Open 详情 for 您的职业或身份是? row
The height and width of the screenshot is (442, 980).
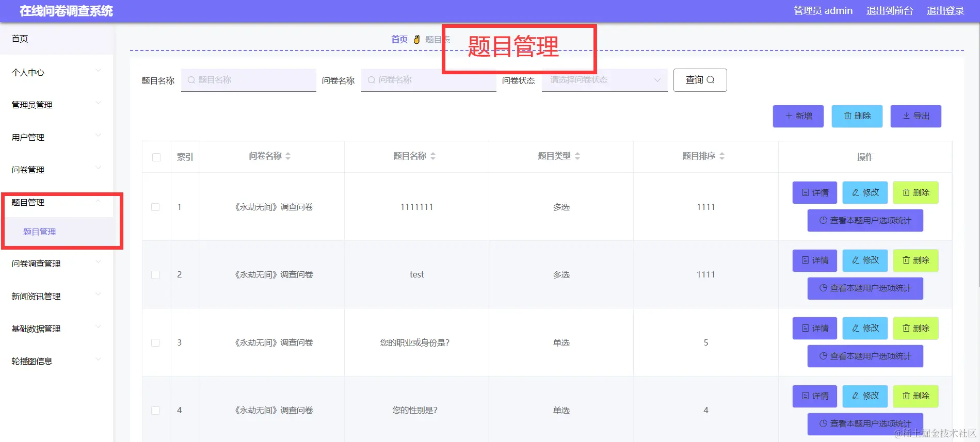pos(815,328)
